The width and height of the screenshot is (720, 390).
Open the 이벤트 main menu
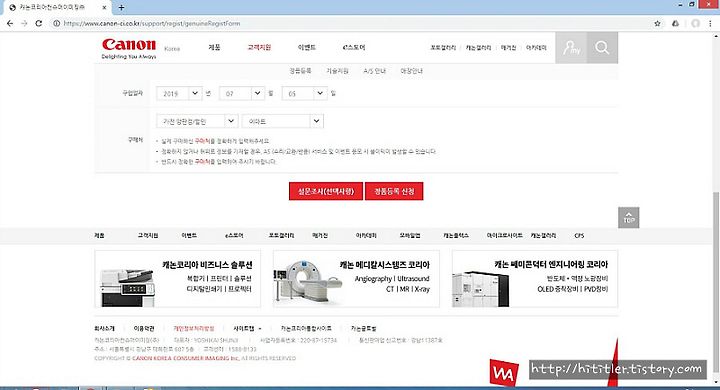pos(307,47)
